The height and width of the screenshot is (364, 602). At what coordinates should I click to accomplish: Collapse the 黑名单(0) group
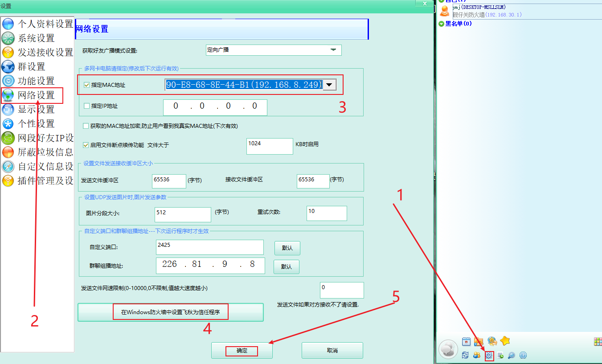pos(441,24)
